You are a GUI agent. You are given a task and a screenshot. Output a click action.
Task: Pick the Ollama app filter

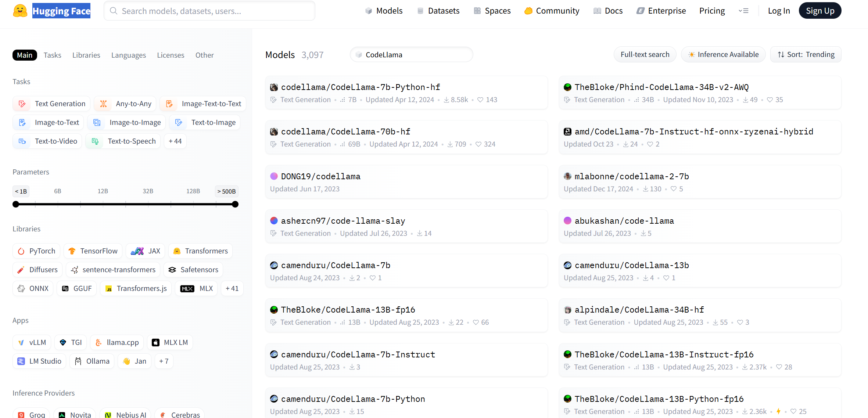(92, 361)
